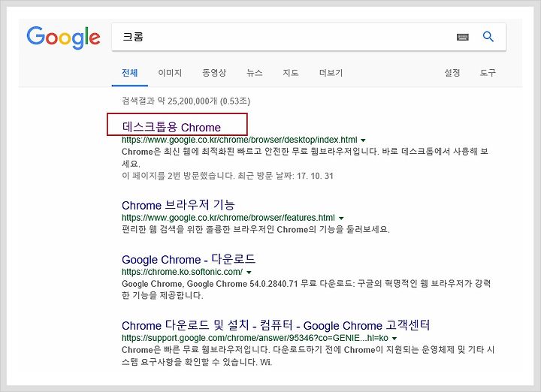Viewport: 541px width, 392px height.
Task: Expand the 더보기 menu
Action: point(331,73)
